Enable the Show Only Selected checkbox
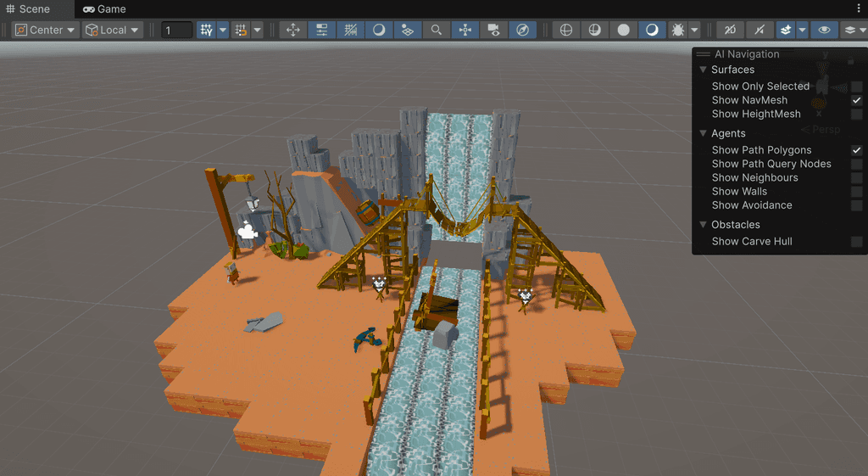868x476 pixels. click(856, 87)
